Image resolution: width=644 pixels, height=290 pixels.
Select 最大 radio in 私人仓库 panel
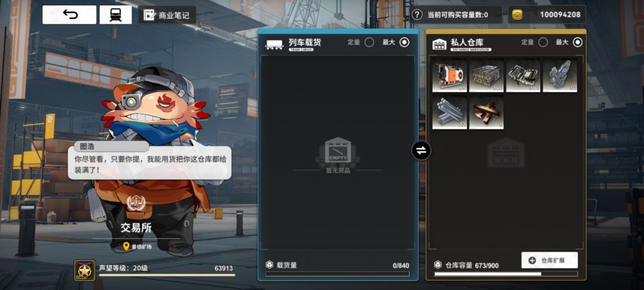[577, 42]
